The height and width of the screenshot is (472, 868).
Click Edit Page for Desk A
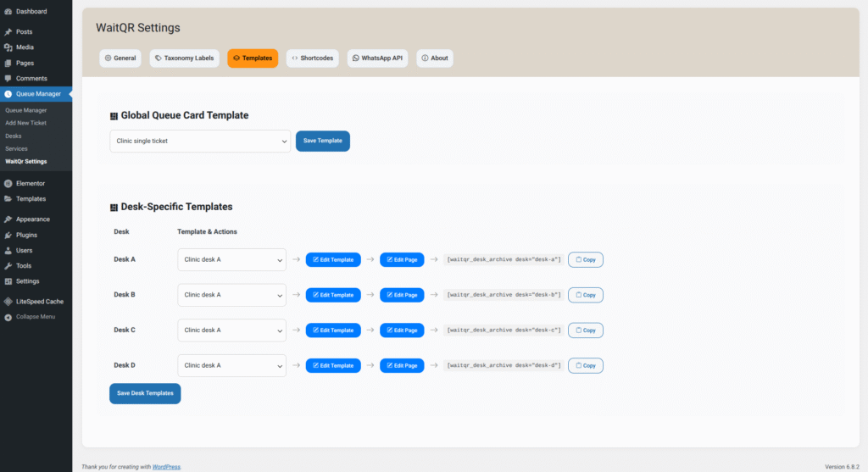(x=402, y=259)
